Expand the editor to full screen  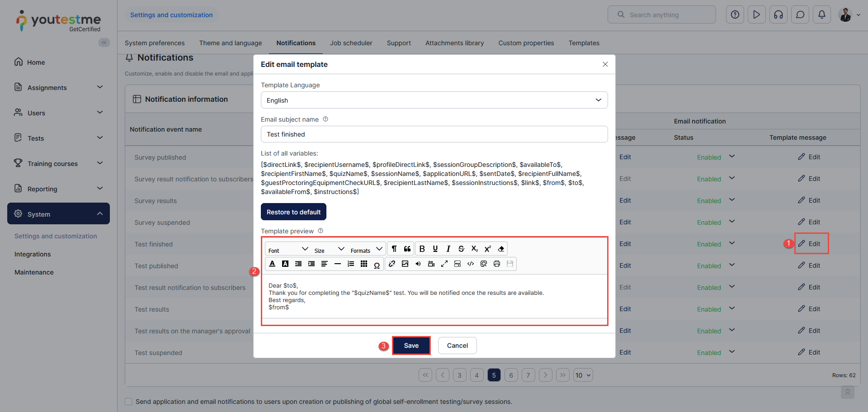tap(444, 264)
